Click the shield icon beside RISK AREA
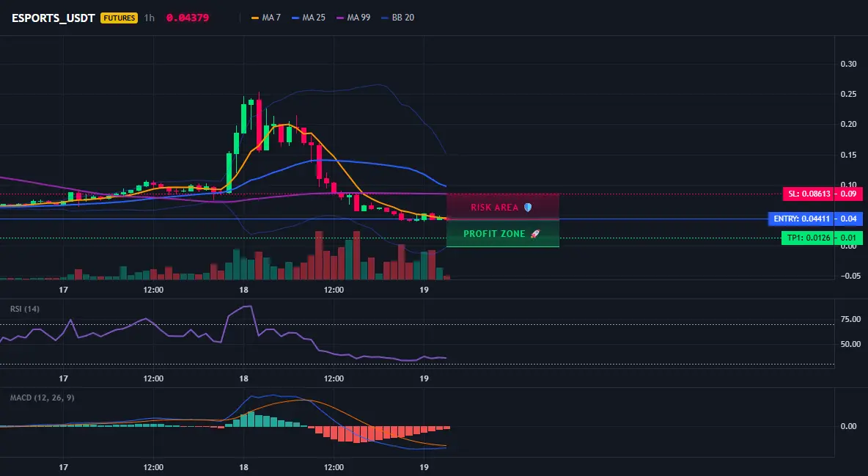This screenshot has height=476, width=868. [528, 208]
